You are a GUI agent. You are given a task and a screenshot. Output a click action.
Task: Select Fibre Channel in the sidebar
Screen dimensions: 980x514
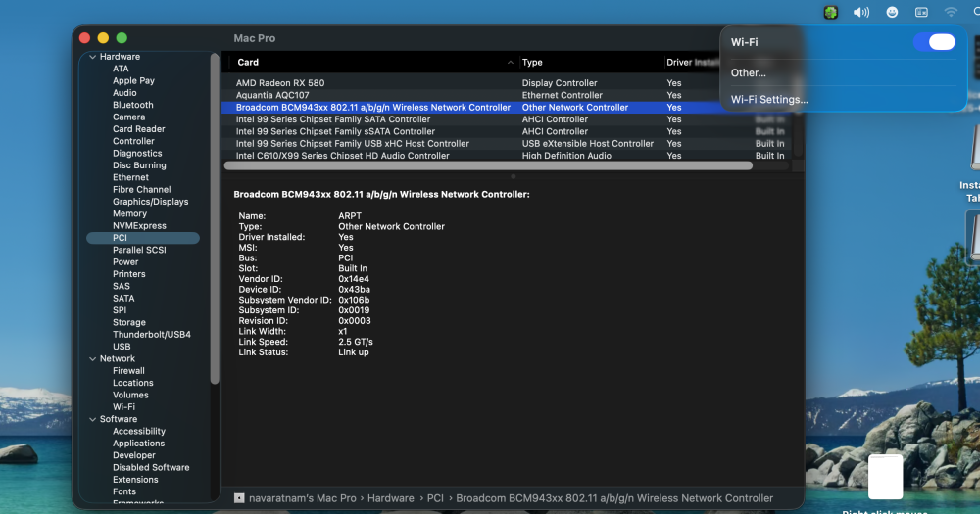point(141,189)
